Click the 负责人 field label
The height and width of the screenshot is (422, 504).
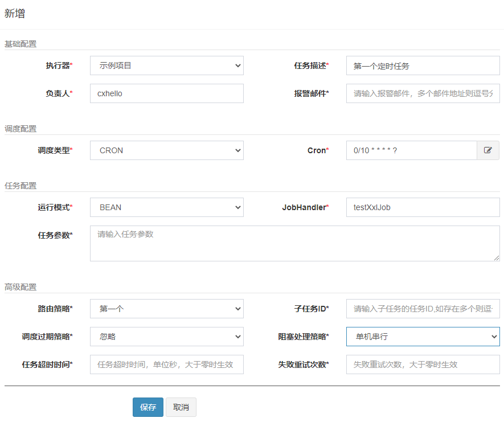(x=59, y=93)
